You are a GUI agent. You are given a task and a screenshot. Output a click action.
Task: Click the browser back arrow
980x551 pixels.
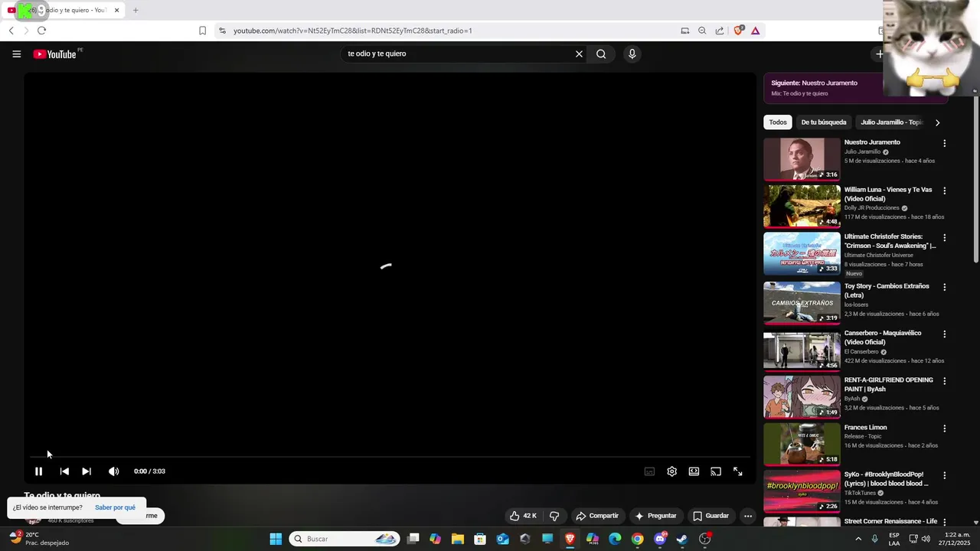11,31
